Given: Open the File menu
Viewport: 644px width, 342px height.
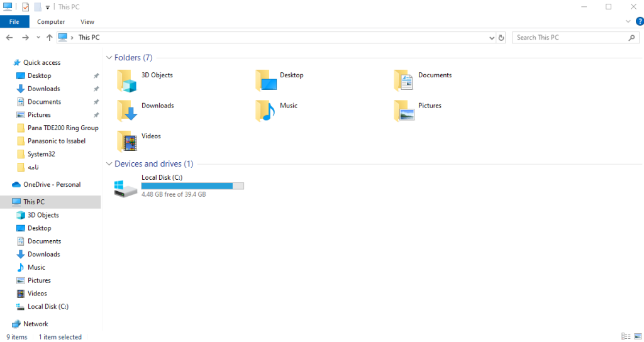Looking at the screenshot, I should click(14, 22).
